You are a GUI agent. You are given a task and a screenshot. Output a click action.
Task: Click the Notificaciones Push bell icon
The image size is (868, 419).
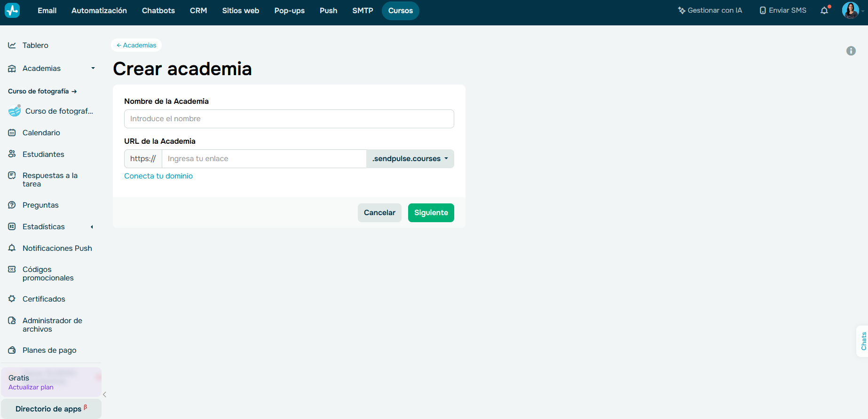coord(12,248)
